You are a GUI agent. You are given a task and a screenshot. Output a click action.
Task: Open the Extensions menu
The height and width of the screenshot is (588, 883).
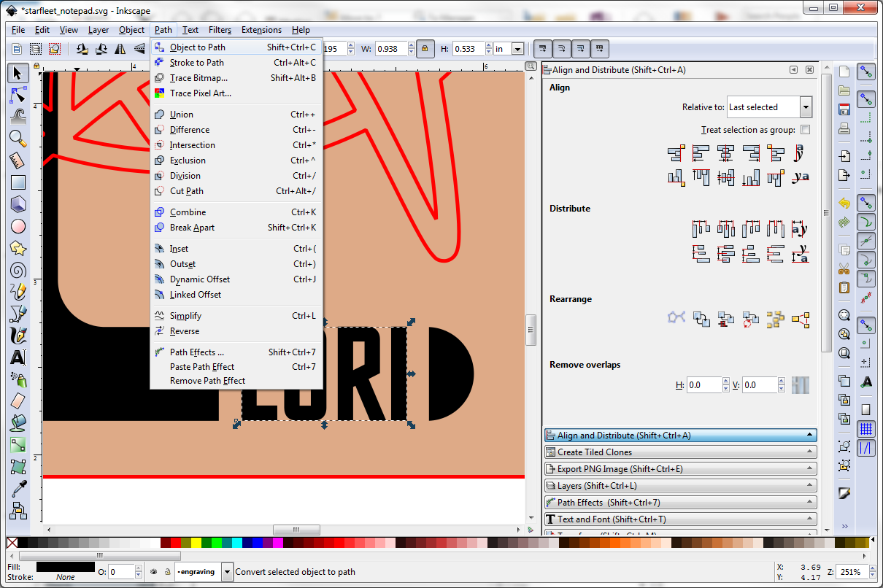(x=261, y=30)
